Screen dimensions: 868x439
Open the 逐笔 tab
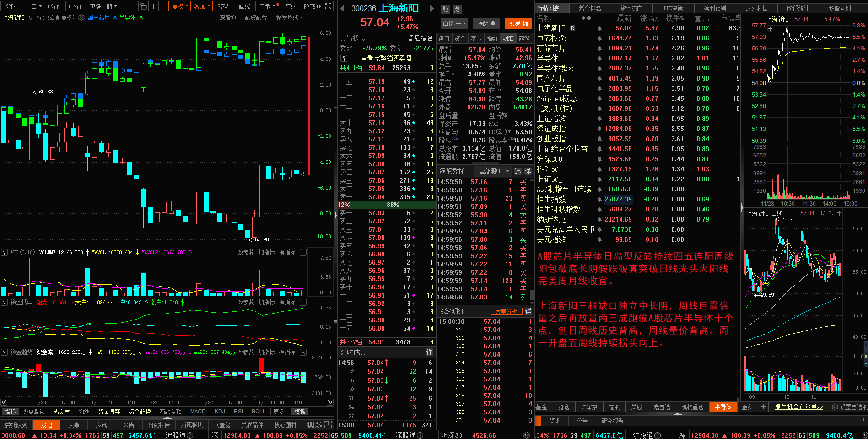[524, 38]
